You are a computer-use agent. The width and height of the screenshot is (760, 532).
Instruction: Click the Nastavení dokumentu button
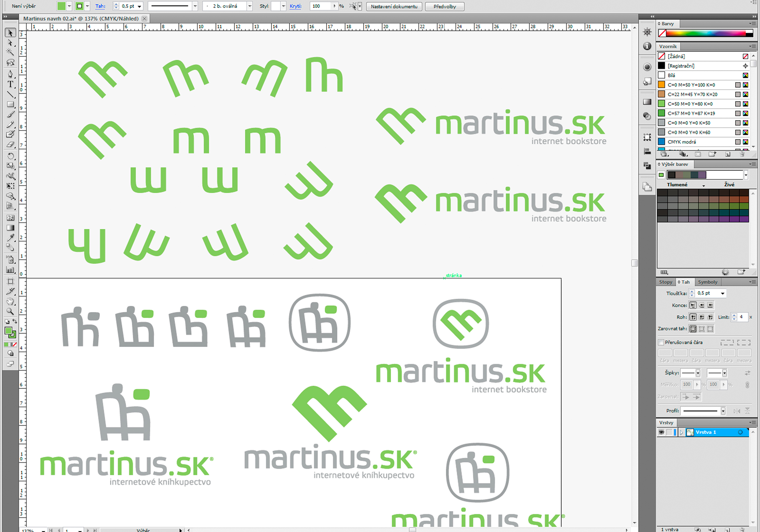[394, 6]
